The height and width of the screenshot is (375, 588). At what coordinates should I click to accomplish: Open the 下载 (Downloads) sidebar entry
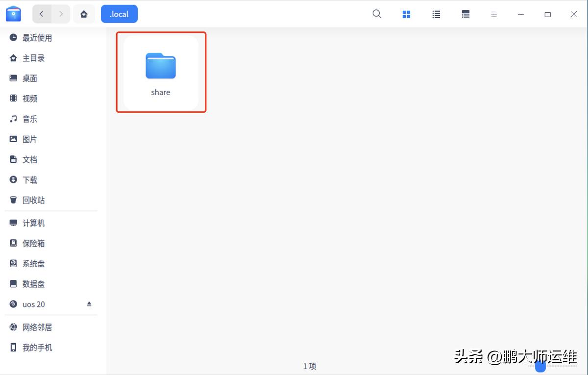point(29,179)
